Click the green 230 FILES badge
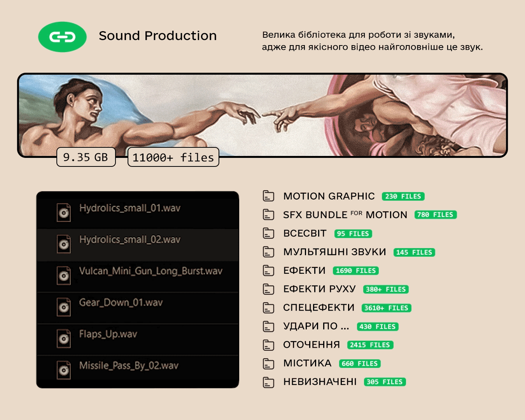525x420 pixels. pyautogui.click(x=403, y=196)
